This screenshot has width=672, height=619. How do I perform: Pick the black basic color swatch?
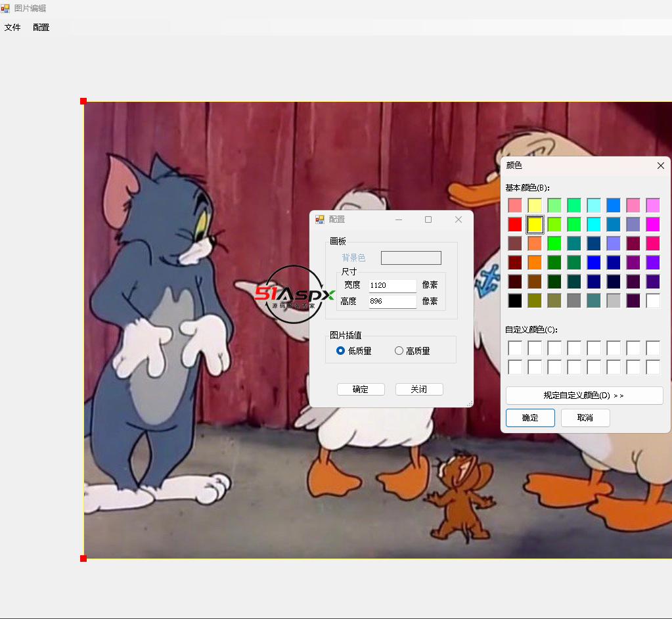(515, 300)
